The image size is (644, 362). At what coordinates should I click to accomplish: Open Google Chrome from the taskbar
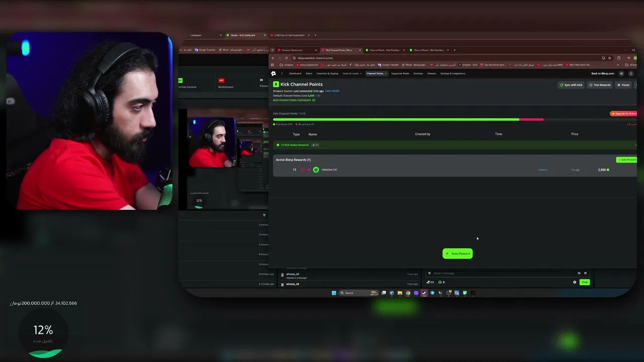pos(408,293)
